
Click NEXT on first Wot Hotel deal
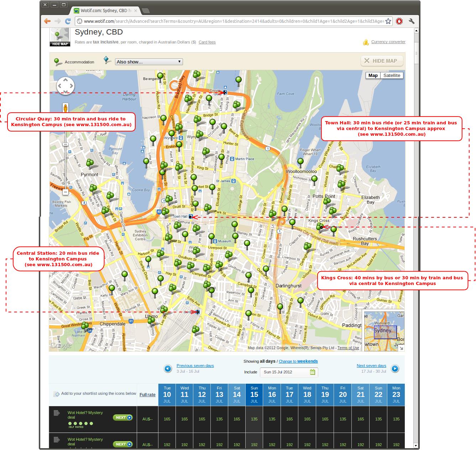pos(123,418)
